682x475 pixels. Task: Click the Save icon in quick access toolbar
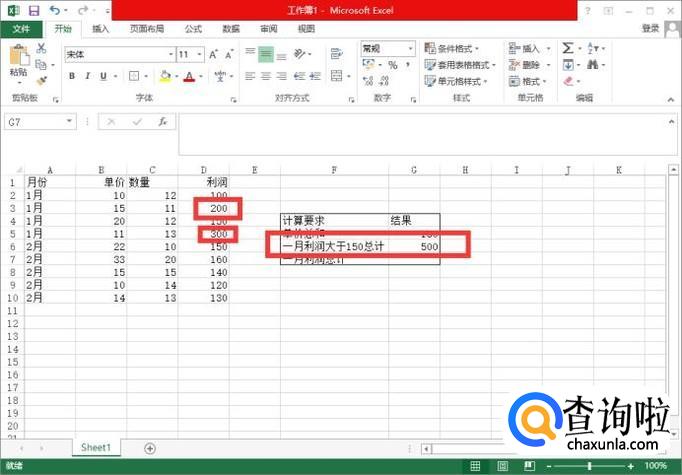pos(33,10)
